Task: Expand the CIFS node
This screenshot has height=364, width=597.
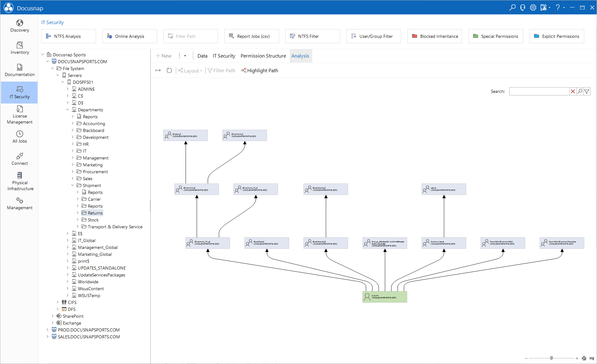Action: [58, 302]
